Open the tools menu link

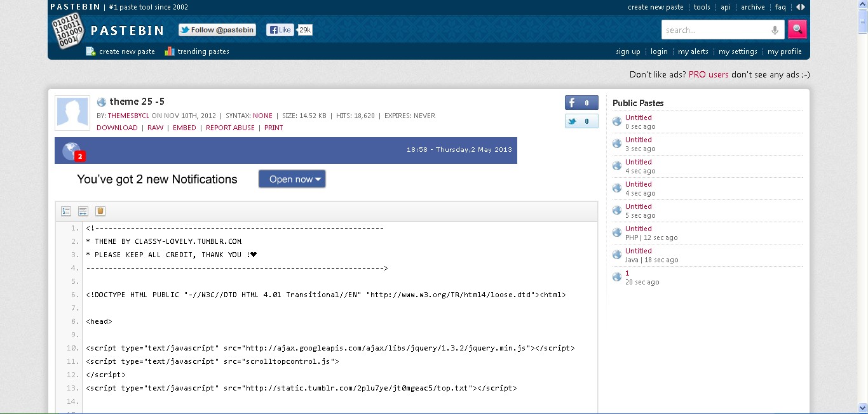tap(702, 7)
